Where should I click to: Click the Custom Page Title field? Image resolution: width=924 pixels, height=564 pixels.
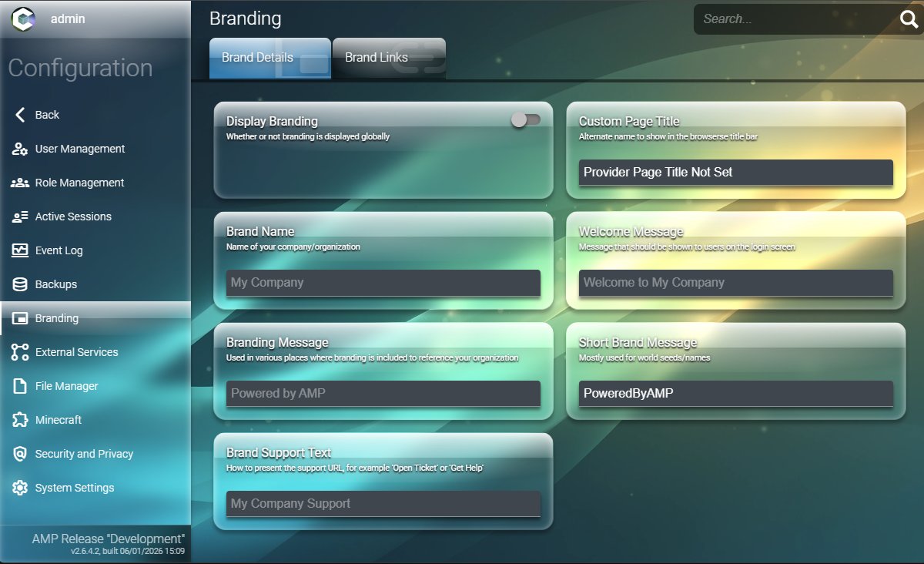click(x=735, y=173)
